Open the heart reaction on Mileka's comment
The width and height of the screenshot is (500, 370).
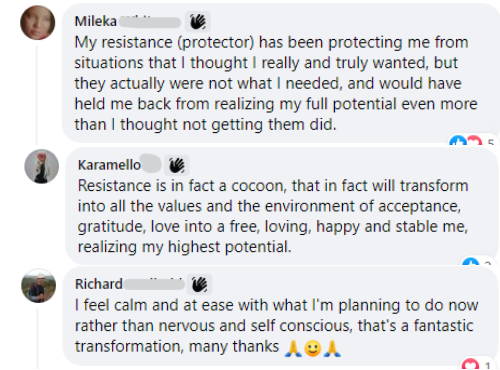tap(474, 142)
